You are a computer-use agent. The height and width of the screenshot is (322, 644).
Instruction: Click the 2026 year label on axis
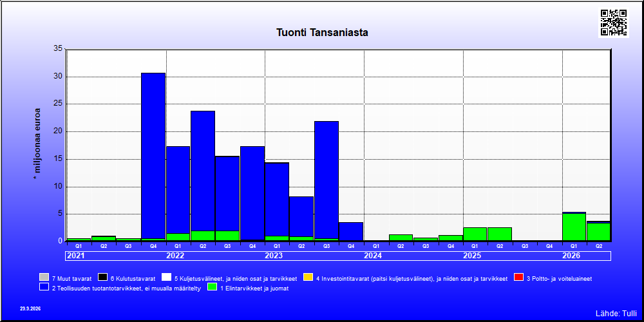[571, 256]
